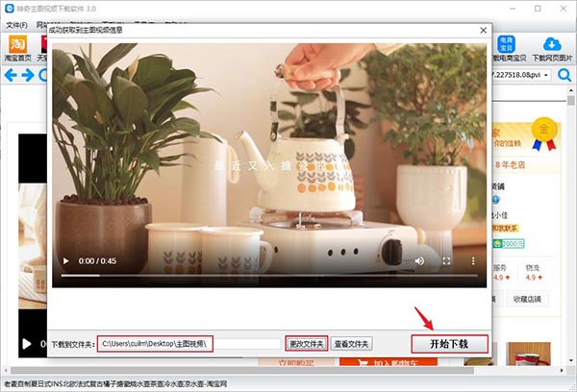Open the video player more options menu
Screen dimensions: 577x392
coord(472,260)
